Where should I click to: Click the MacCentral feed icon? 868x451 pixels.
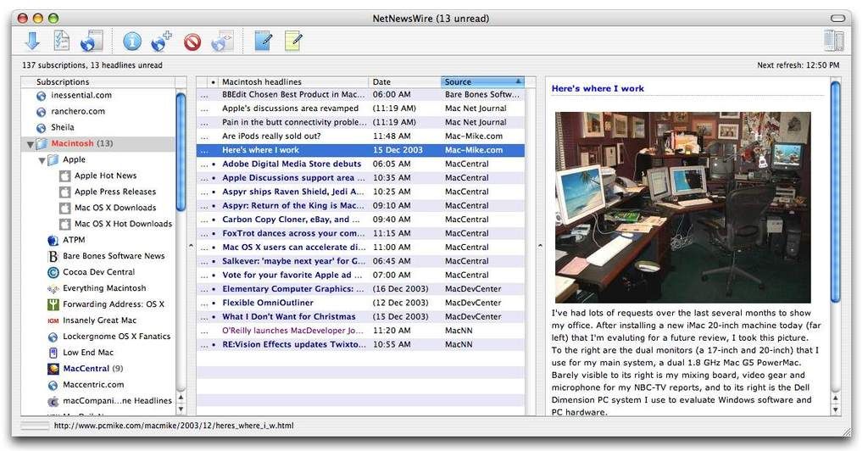(53, 369)
